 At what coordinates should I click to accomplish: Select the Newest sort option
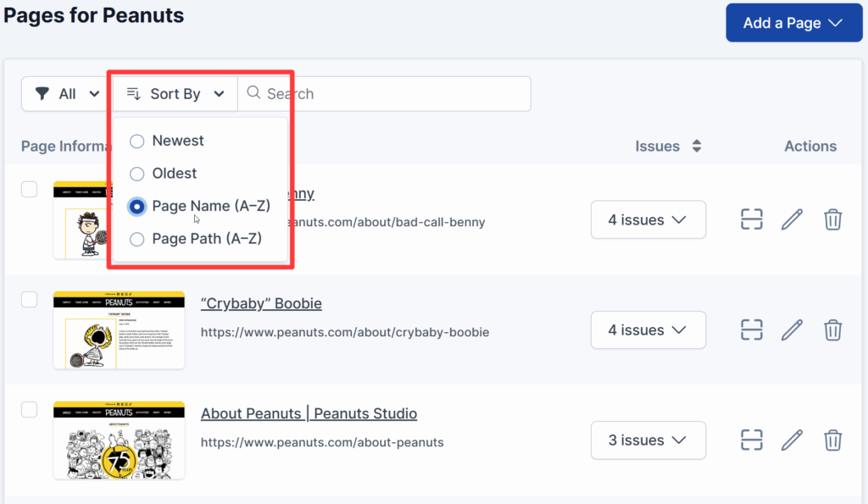coord(136,141)
